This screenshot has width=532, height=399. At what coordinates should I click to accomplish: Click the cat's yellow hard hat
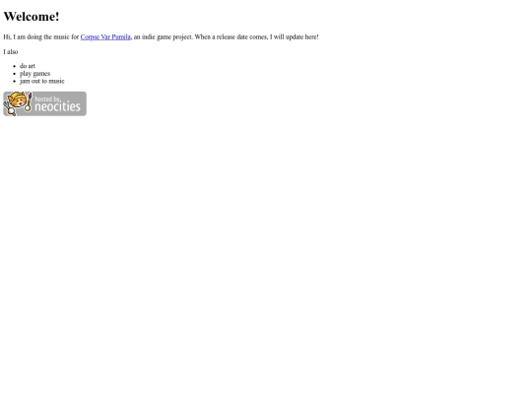(18, 96)
